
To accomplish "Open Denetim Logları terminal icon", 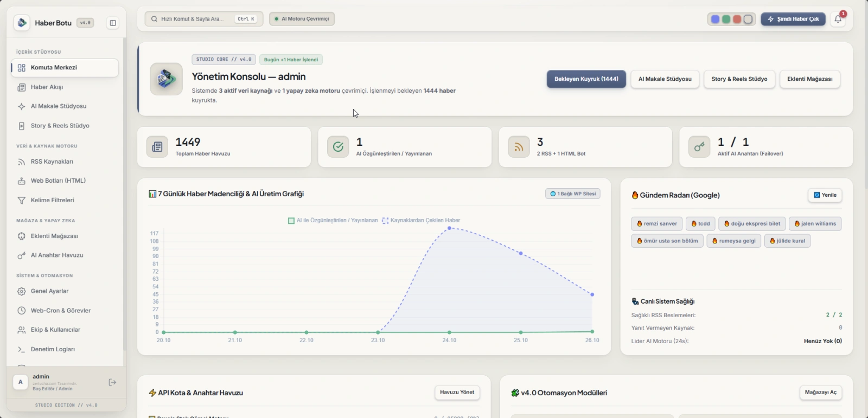I will coord(22,349).
